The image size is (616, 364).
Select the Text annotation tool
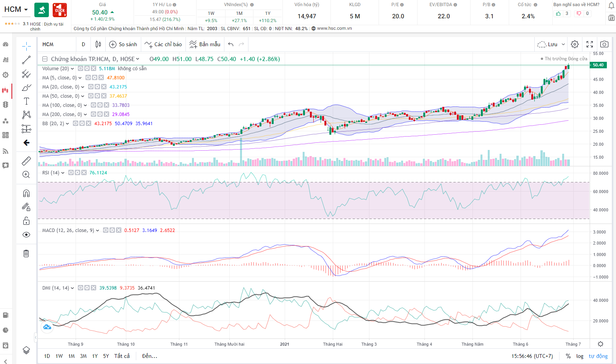(x=26, y=101)
